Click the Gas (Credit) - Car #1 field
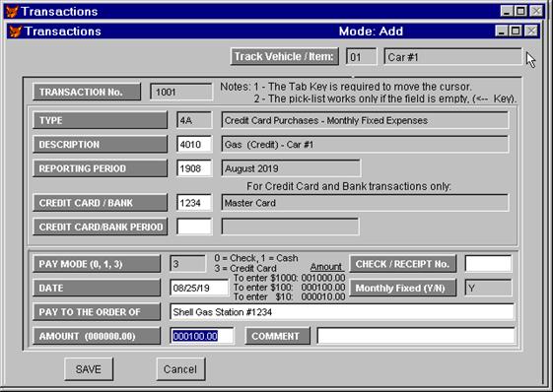Screen dimensions: 553x392 tap(365, 144)
